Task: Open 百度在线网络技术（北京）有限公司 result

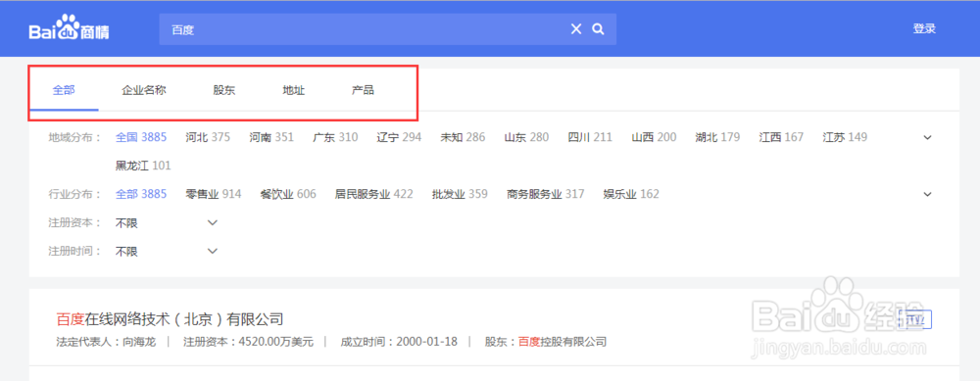Action: pos(170,319)
